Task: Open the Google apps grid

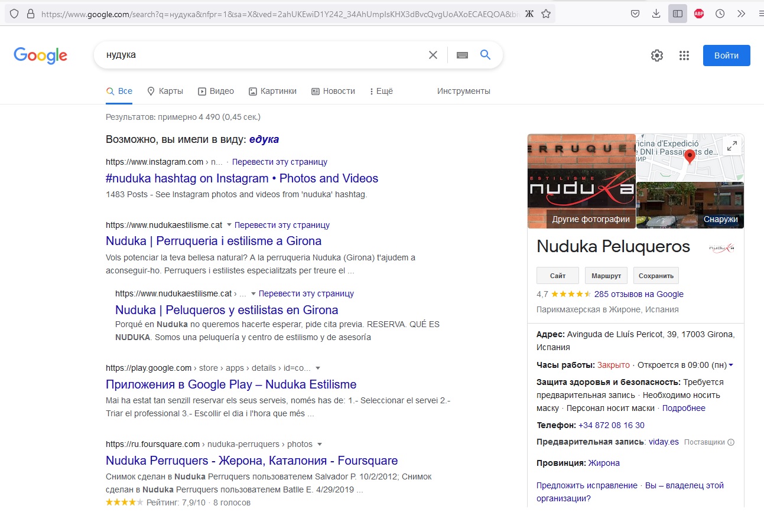Action: click(x=684, y=56)
